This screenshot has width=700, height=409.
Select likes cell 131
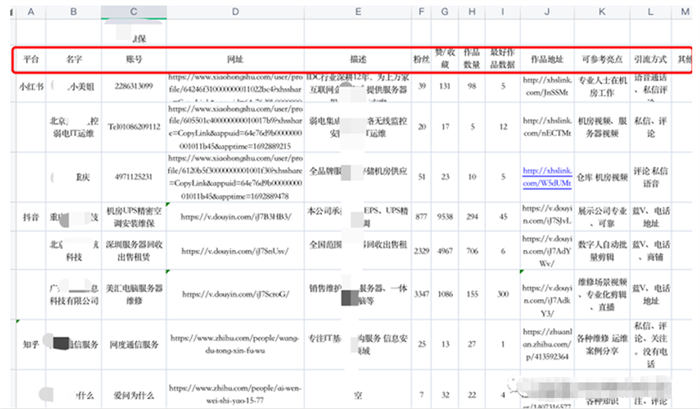(445, 87)
